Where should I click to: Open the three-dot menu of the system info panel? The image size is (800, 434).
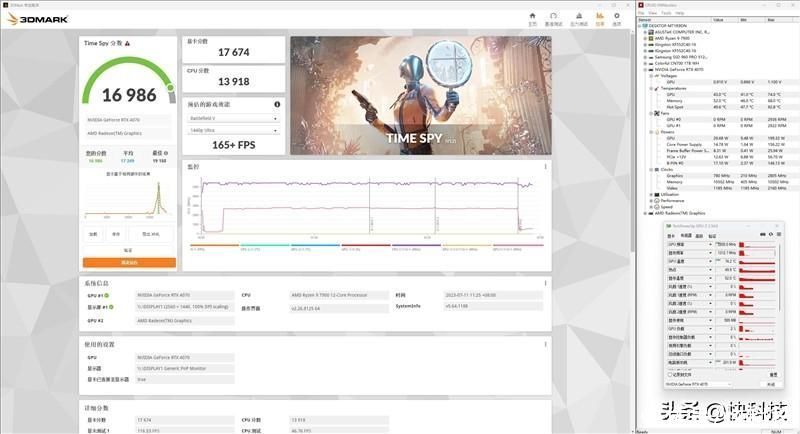tap(545, 283)
